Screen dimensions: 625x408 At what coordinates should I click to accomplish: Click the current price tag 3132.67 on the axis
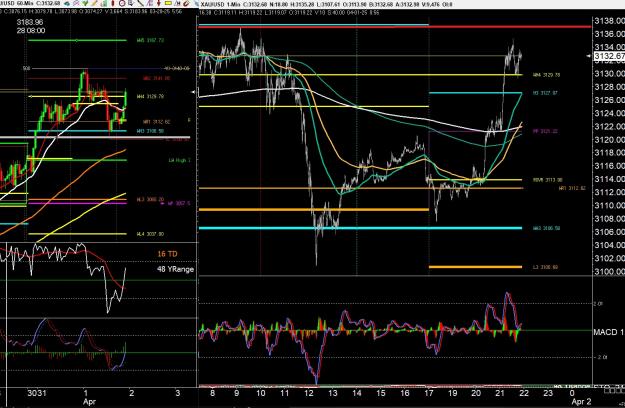tap(609, 56)
